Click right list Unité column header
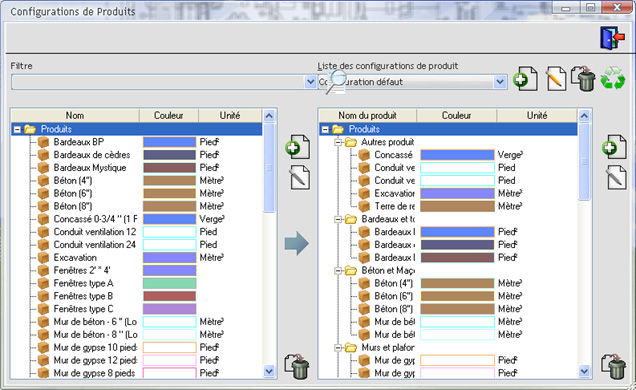Image resolution: width=636 pixels, height=390 pixels. (537, 116)
